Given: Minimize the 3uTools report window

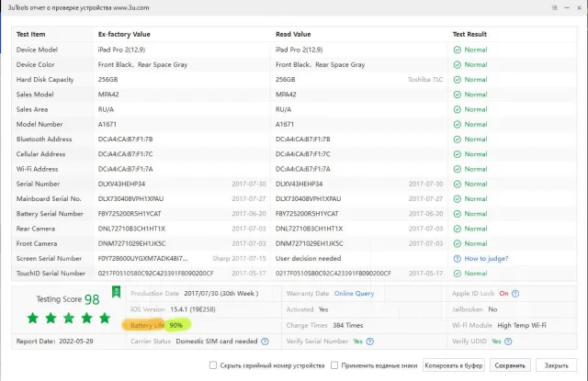Looking at the screenshot, I should coord(567,7).
